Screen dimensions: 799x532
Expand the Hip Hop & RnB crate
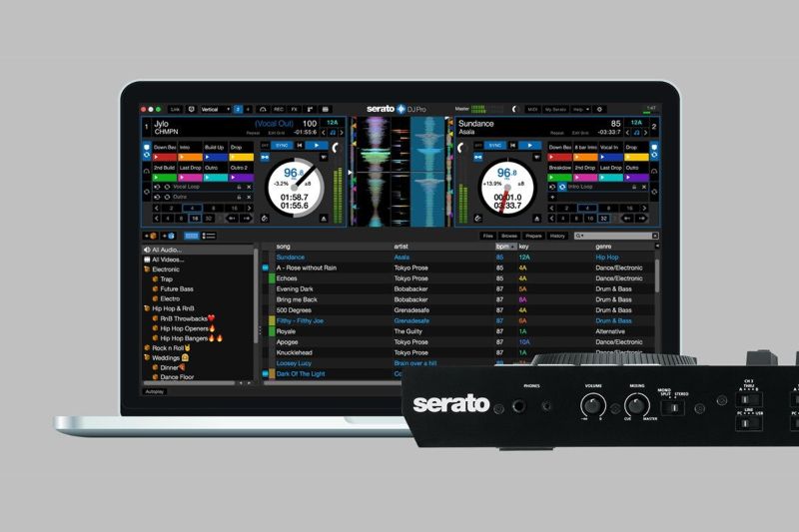point(147,308)
